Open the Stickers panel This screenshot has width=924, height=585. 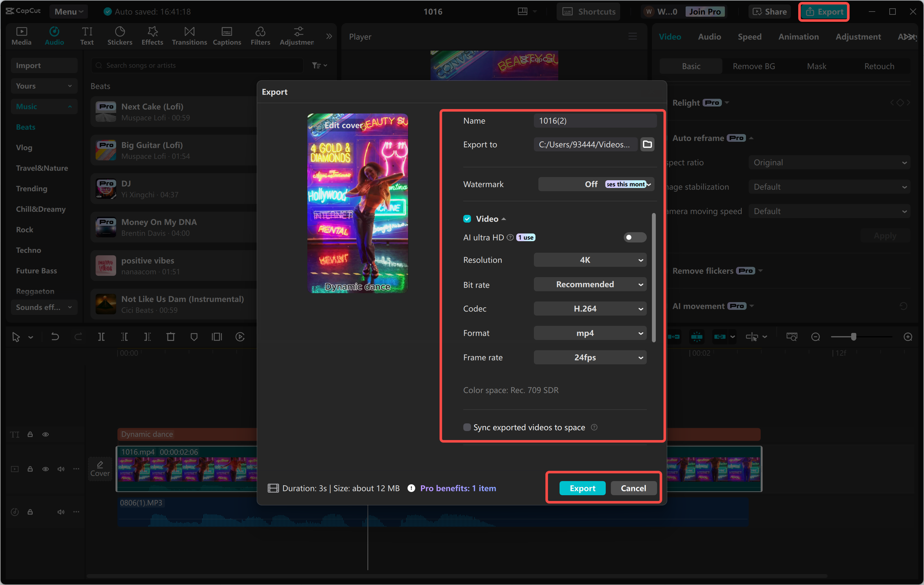(x=119, y=36)
